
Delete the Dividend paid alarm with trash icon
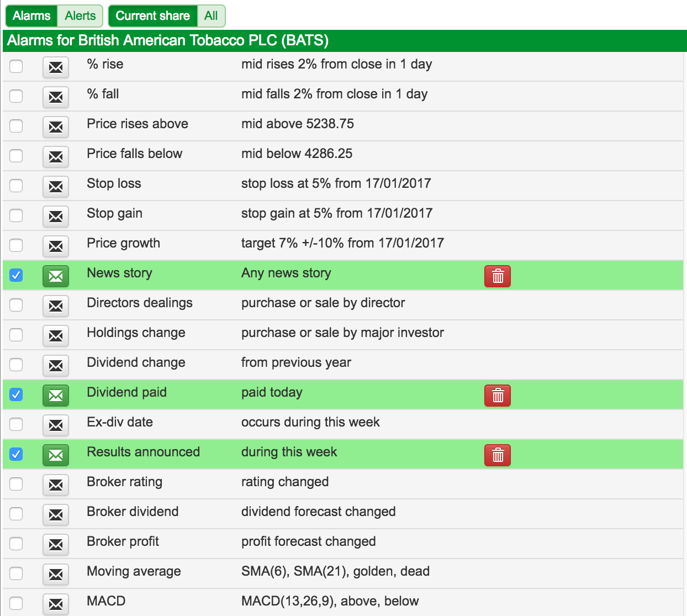498,396
